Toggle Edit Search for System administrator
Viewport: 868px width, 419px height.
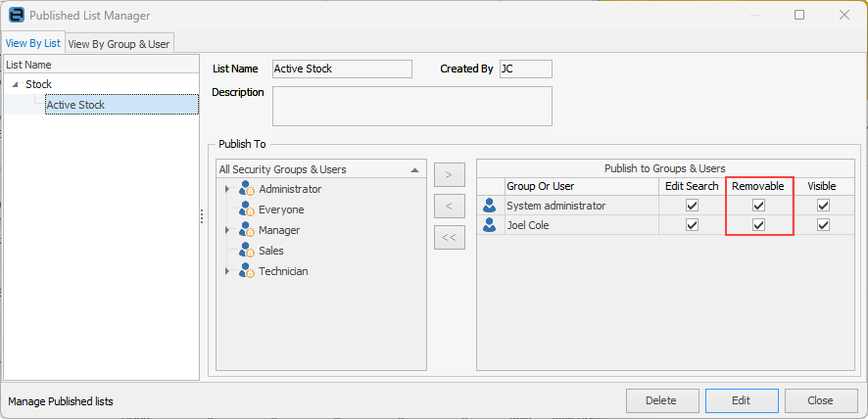pos(692,206)
